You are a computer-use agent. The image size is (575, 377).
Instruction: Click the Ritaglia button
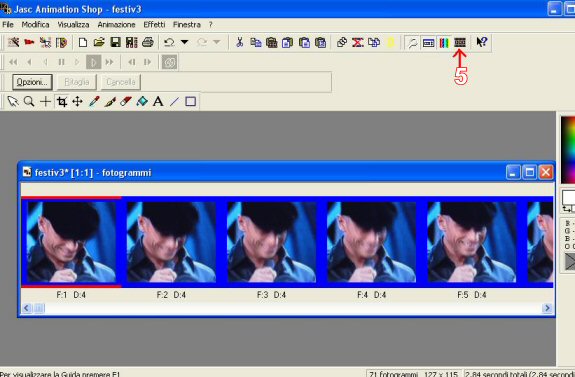point(77,82)
